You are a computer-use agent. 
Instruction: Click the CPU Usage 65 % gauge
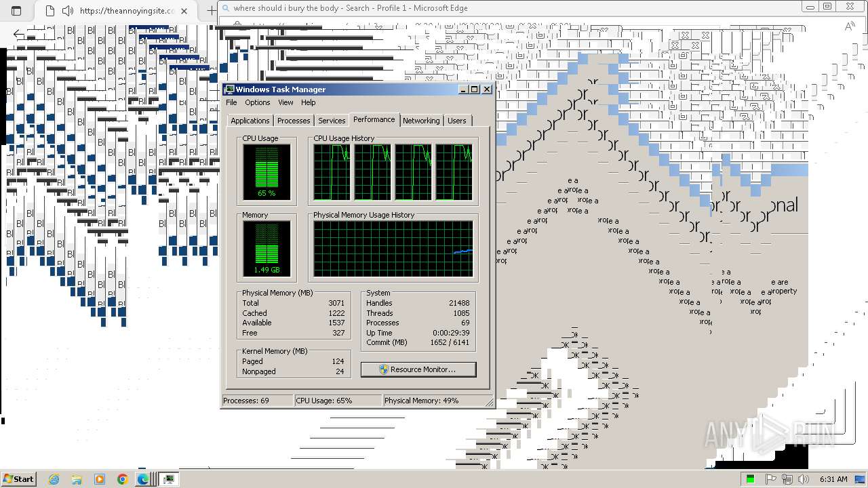[267, 172]
